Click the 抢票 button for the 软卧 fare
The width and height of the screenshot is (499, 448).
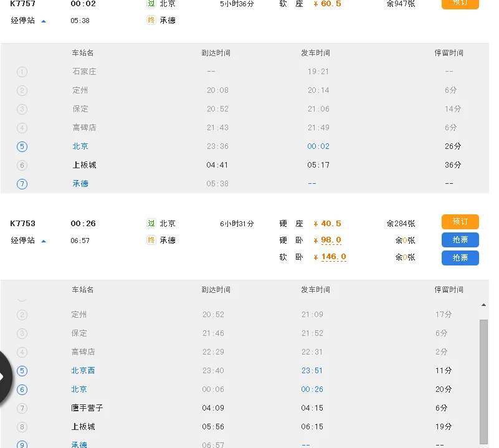[x=460, y=258]
